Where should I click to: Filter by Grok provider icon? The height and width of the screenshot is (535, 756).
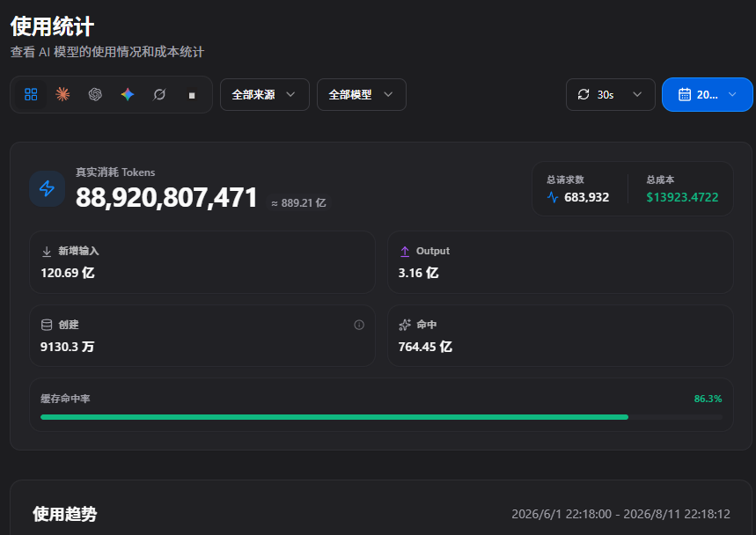159,94
